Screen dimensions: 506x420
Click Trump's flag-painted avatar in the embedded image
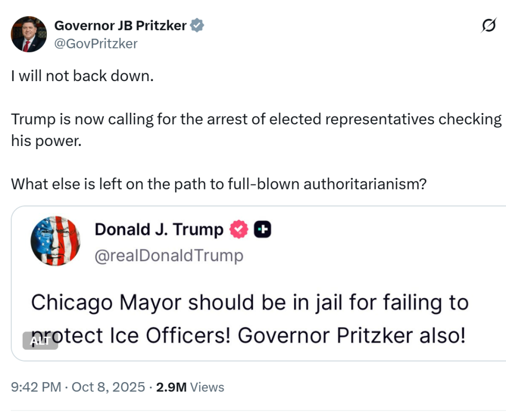(x=55, y=240)
